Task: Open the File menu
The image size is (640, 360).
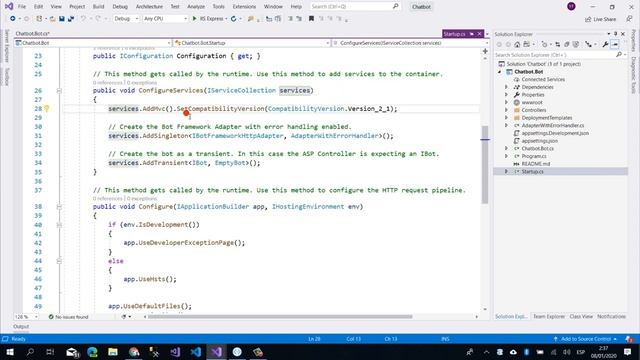Action: [22, 7]
